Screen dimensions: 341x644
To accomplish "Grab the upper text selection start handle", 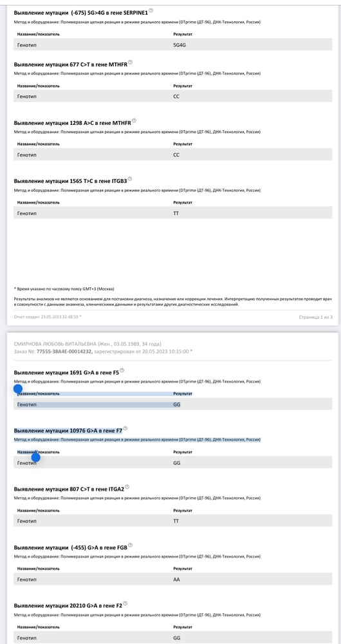I will coord(17,389).
